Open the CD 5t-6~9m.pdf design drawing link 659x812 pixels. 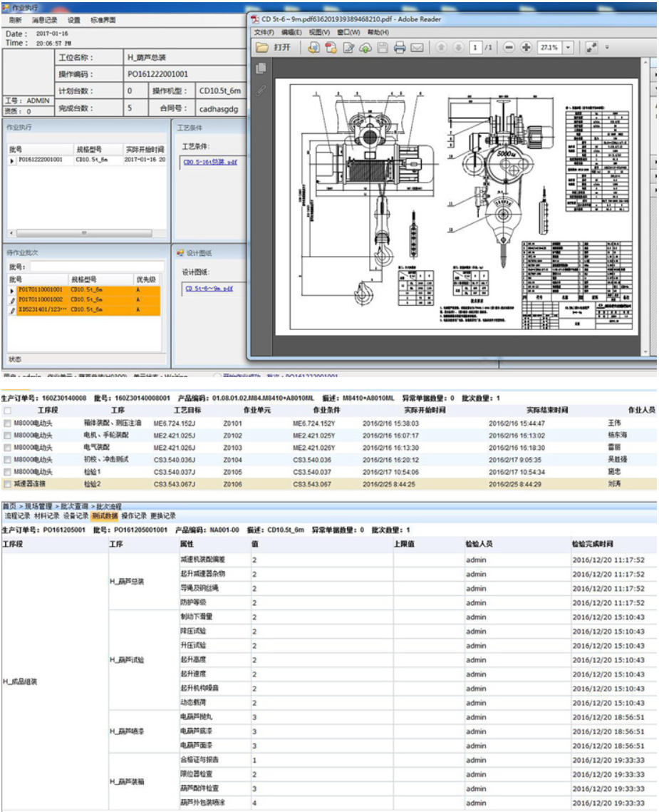click(x=209, y=289)
